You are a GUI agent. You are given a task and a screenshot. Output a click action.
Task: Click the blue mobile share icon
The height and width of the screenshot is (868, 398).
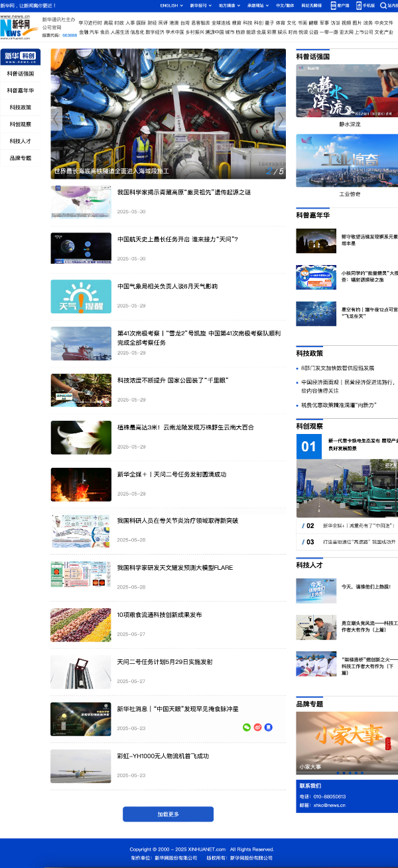(268, 727)
